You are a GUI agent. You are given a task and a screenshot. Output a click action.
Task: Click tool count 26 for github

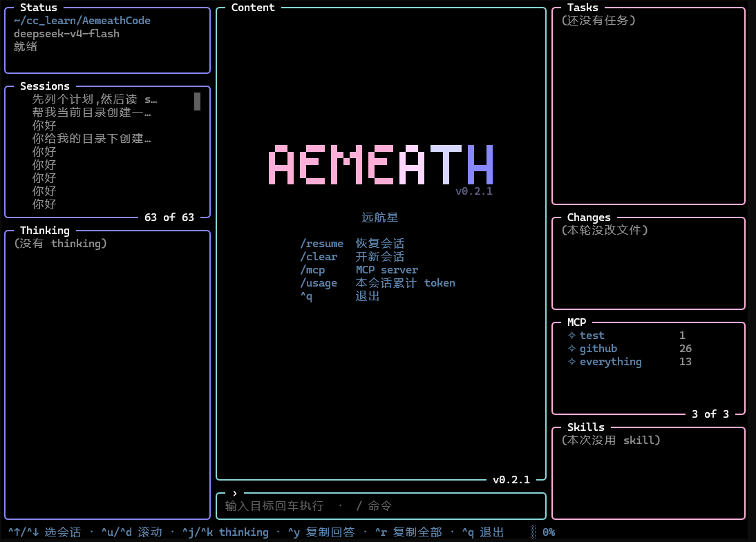tap(686, 348)
